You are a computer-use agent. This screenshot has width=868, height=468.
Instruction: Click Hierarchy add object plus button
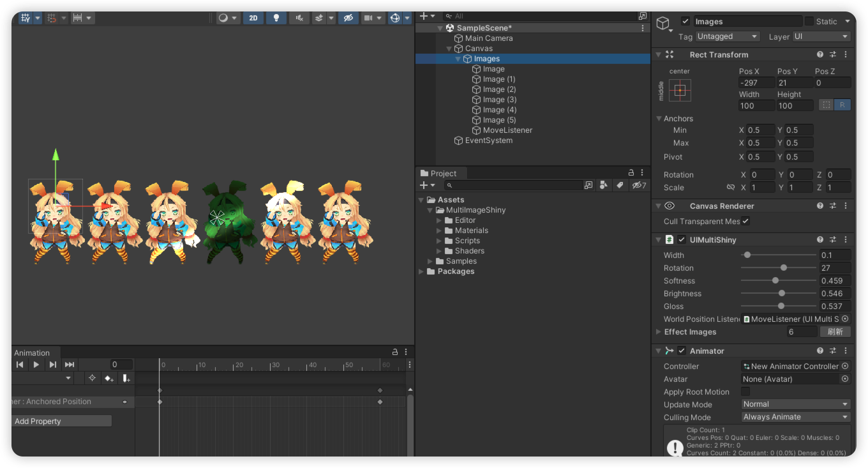pyautogui.click(x=423, y=16)
